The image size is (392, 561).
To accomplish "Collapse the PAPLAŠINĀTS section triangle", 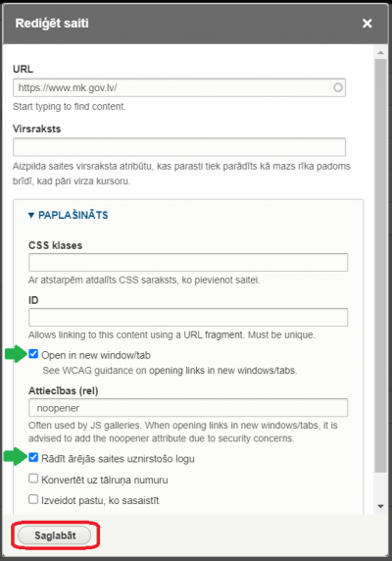I will 31,215.
